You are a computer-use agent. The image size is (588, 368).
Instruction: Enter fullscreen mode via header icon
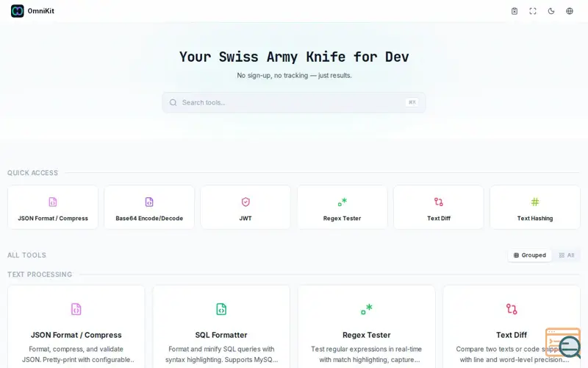[x=533, y=11]
